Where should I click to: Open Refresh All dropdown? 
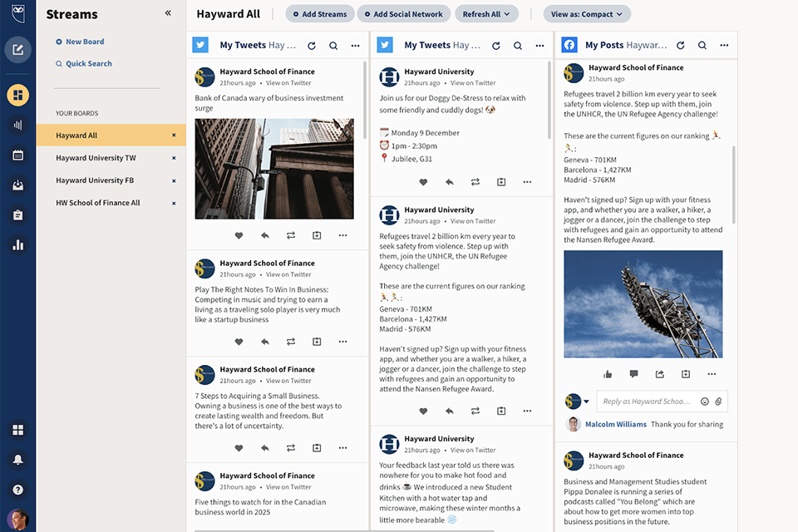[486, 14]
